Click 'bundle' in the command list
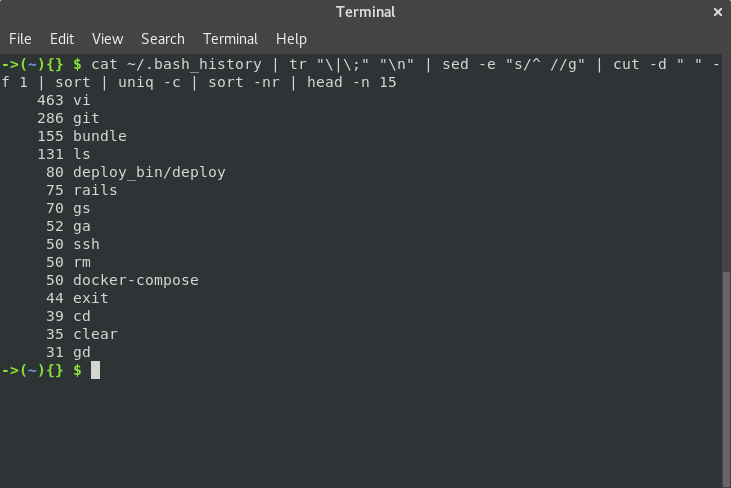Screen dimensions: 731x488 click(100, 136)
